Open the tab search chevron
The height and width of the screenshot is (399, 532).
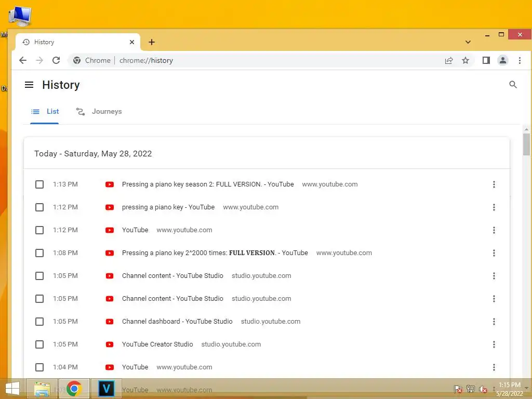click(x=468, y=42)
